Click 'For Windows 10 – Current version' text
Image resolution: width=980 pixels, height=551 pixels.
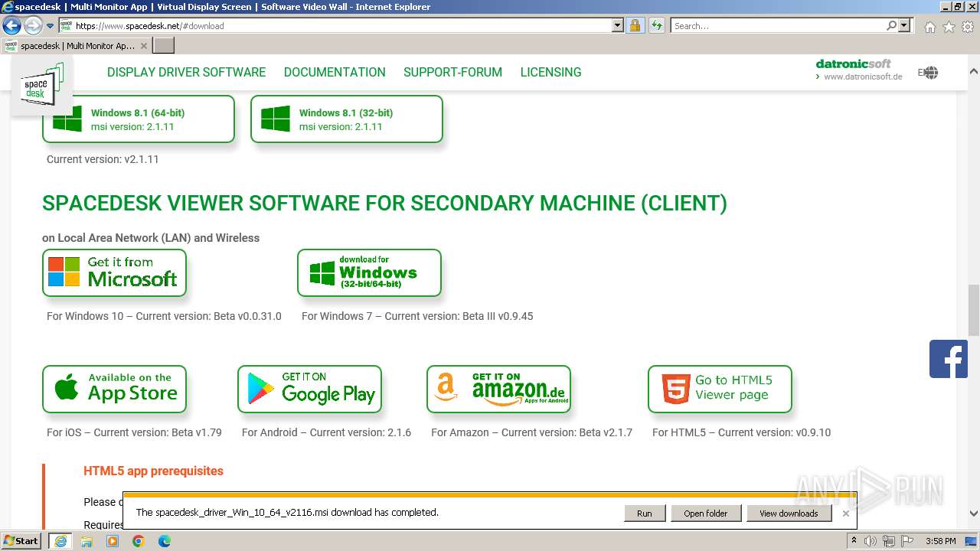[x=164, y=316]
